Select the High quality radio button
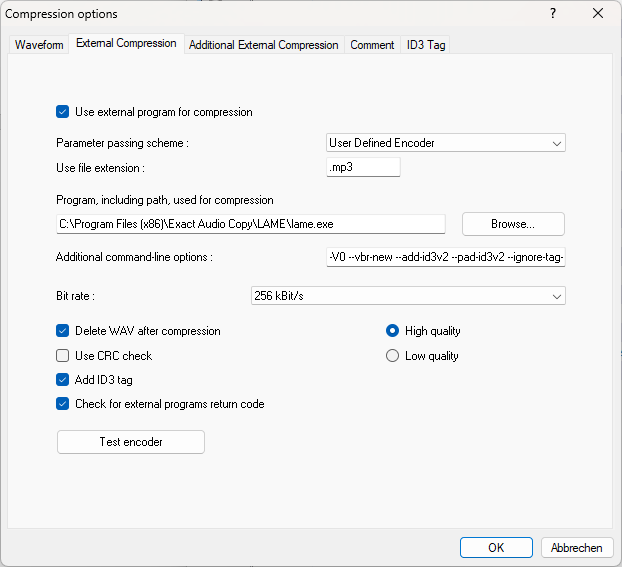Viewport: 622px width, 567px height. coord(393,331)
